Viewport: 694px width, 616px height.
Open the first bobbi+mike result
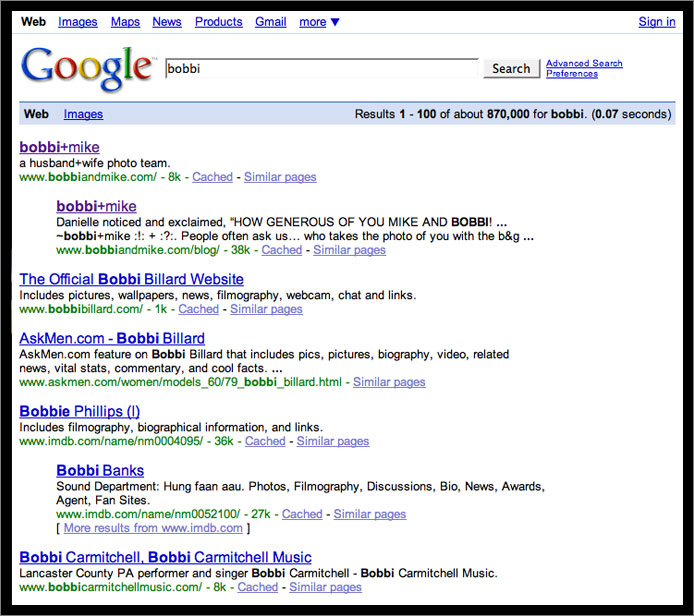point(59,147)
